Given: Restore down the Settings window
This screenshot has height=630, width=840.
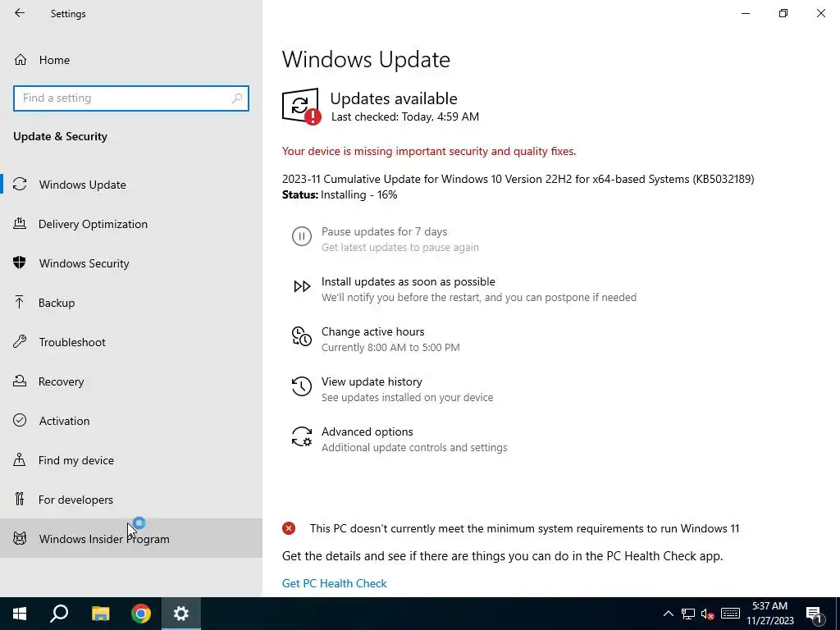Looking at the screenshot, I should 783,13.
